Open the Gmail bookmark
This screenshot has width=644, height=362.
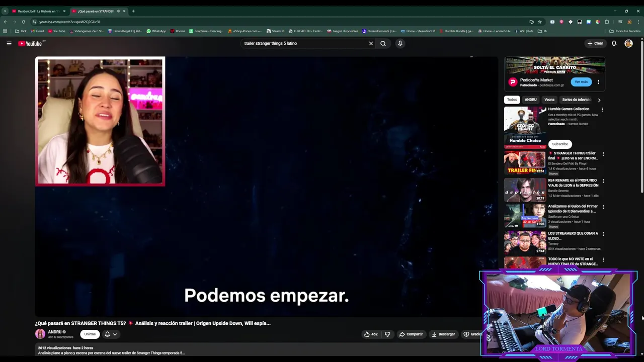pos(37,31)
